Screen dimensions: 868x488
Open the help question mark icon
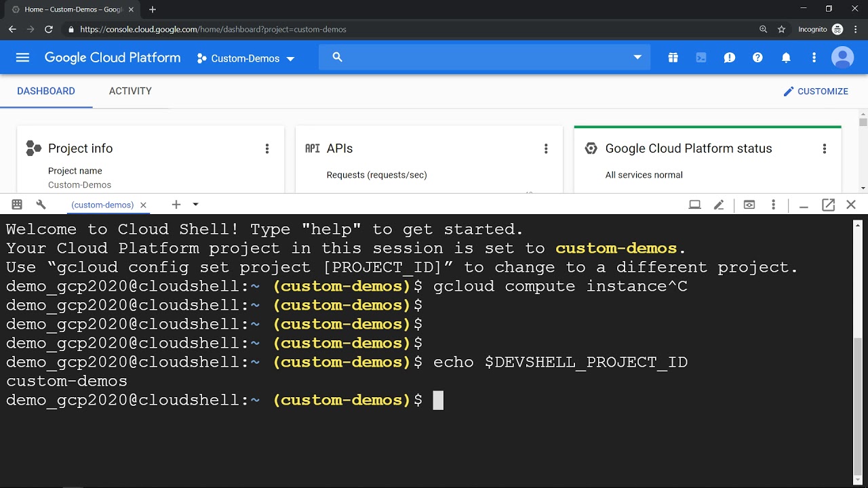click(x=757, y=58)
